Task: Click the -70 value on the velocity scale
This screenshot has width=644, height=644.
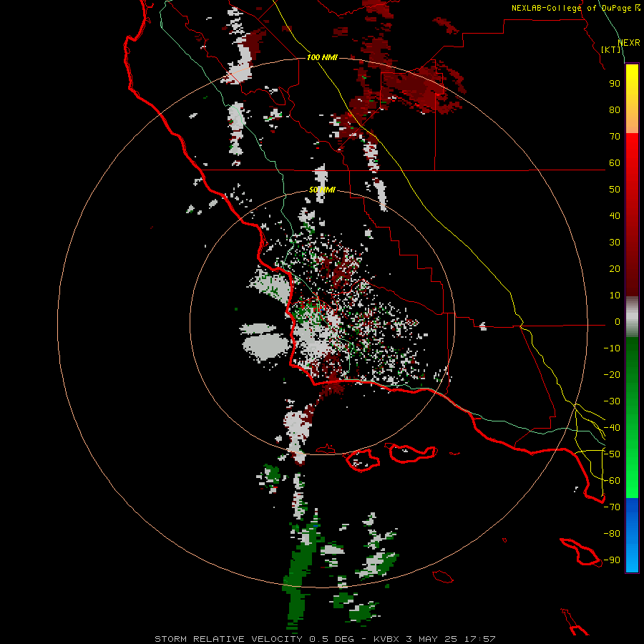Action: tap(612, 507)
